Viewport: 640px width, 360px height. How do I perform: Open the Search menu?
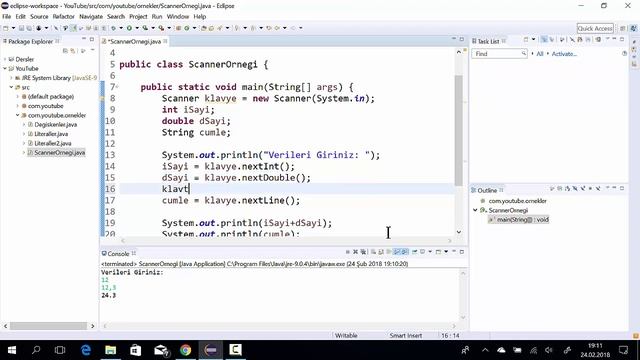tap(116, 17)
